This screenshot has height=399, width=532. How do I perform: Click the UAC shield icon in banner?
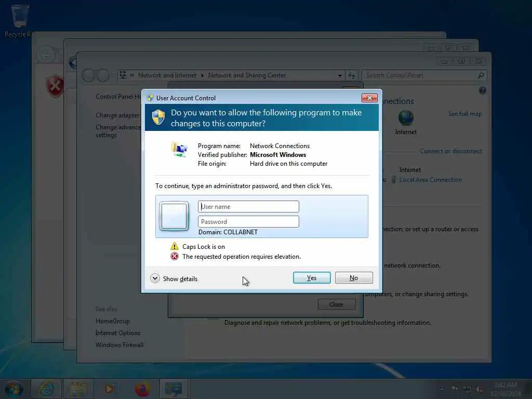coord(158,117)
